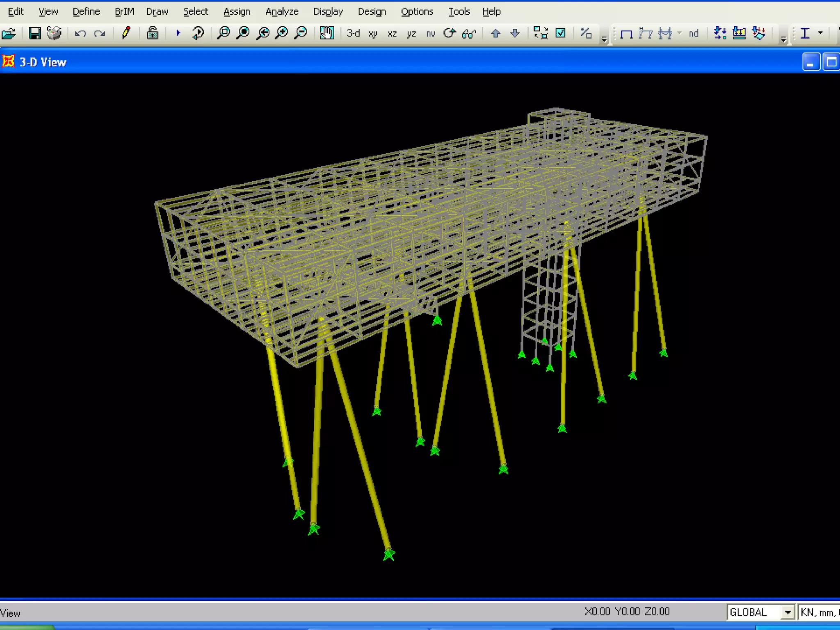Click the Perspective Toggle glasses icon
The height and width of the screenshot is (630, 840).
click(x=469, y=33)
